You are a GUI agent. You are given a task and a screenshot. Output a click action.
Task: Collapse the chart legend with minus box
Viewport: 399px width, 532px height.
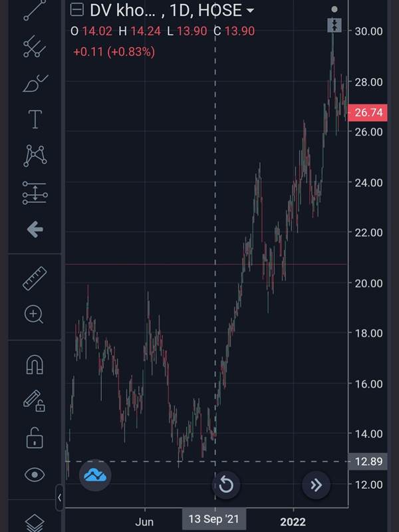click(76, 10)
